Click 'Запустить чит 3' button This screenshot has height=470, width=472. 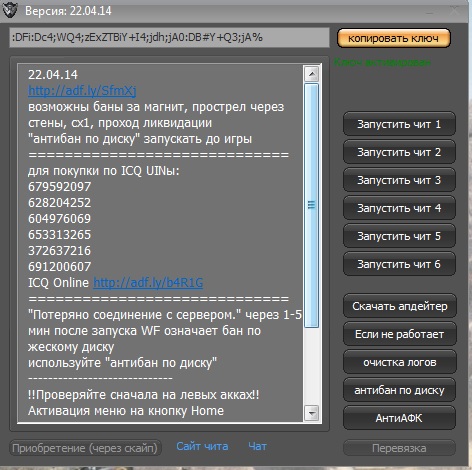tap(399, 180)
